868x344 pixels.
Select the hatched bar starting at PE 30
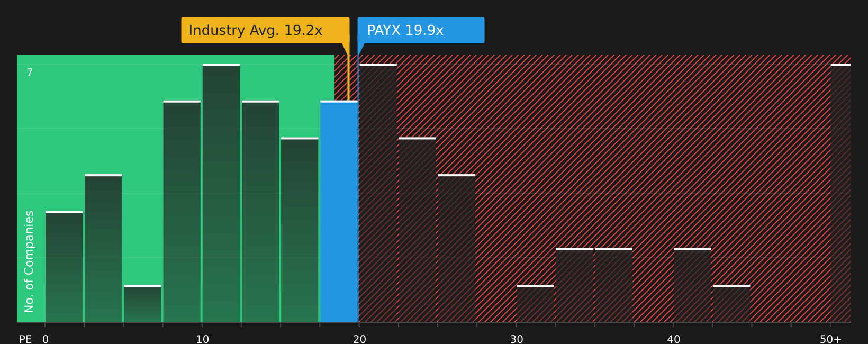(x=535, y=303)
